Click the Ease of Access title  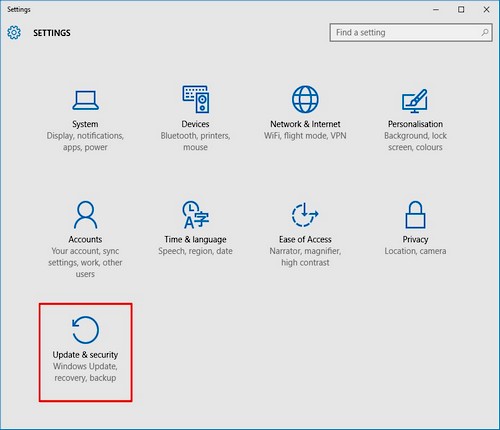[x=305, y=239]
